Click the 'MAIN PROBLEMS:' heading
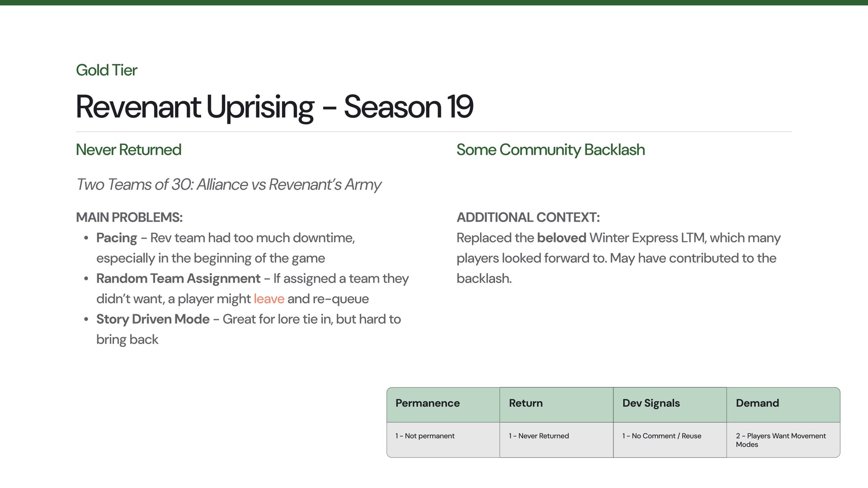The image size is (868, 488). click(129, 217)
